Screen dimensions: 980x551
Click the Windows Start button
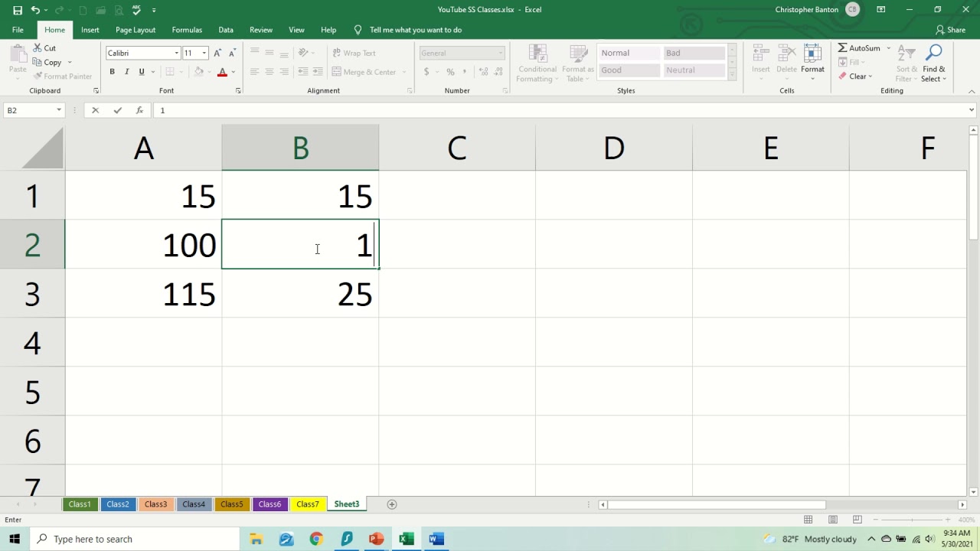coord(15,539)
